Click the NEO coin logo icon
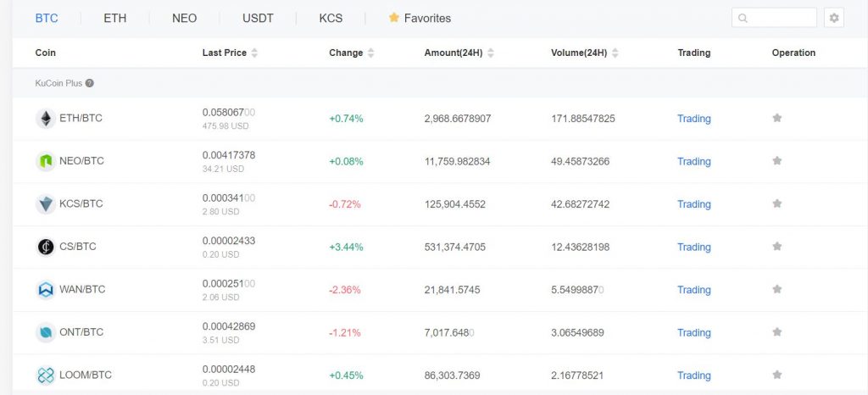The image size is (868, 395). [46, 161]
